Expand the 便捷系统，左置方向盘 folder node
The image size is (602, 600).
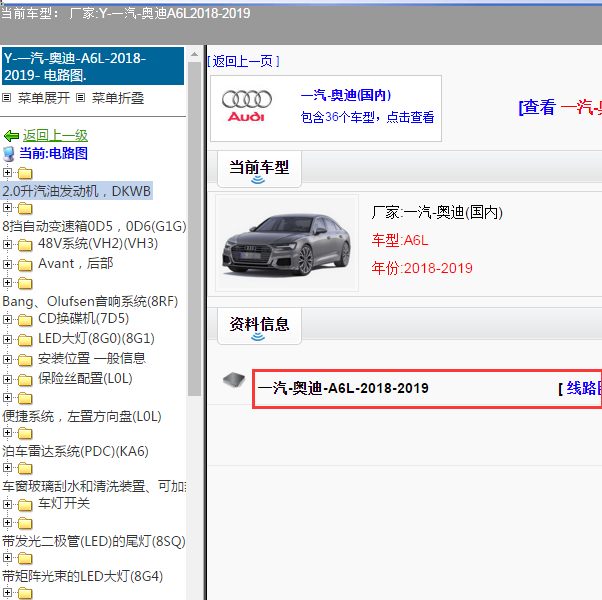point(7,397)
